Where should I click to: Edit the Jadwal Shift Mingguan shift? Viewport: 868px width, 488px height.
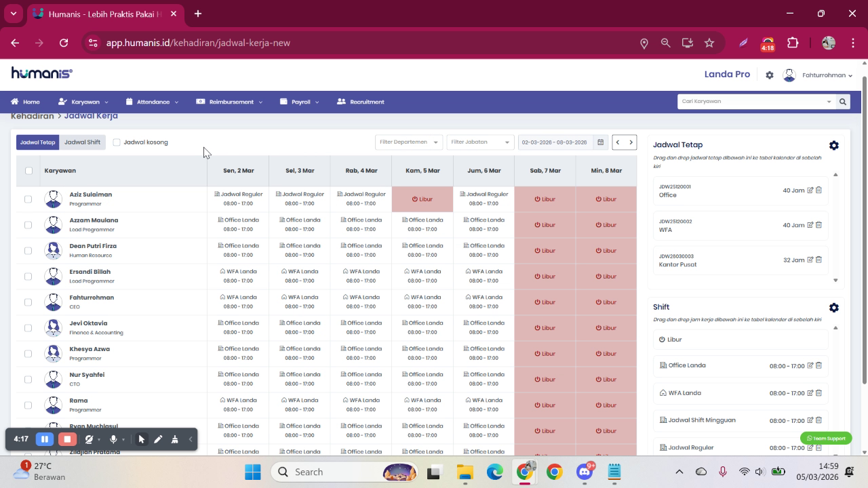tap(810, 420)
